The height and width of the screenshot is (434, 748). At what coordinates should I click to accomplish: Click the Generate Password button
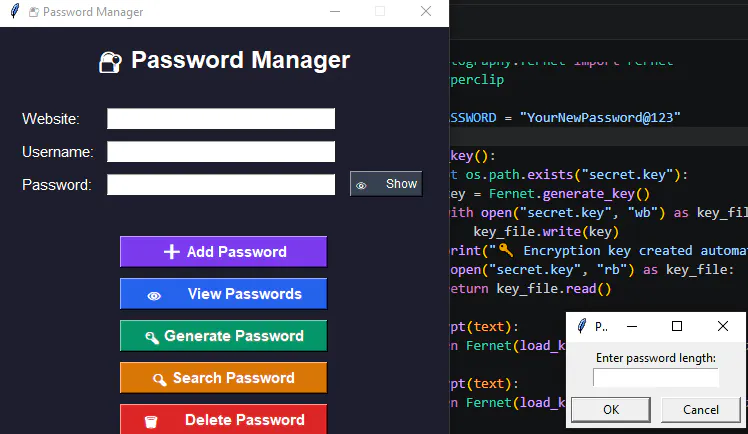223,335
